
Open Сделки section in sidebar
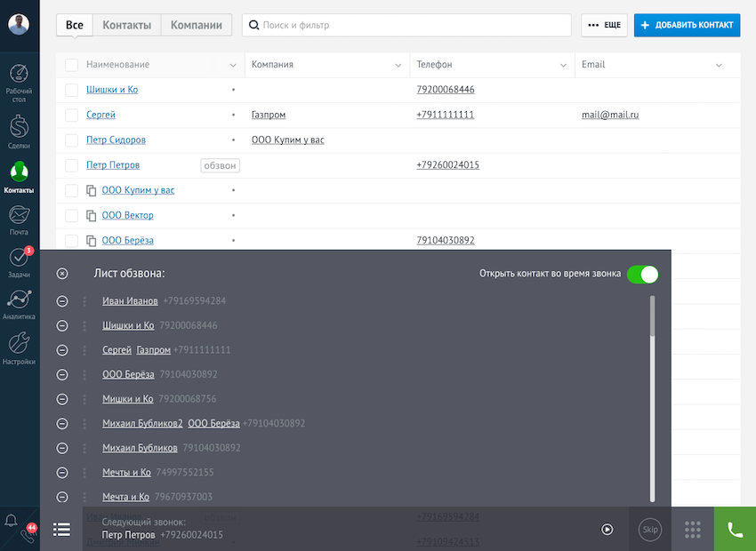point(20,132)
